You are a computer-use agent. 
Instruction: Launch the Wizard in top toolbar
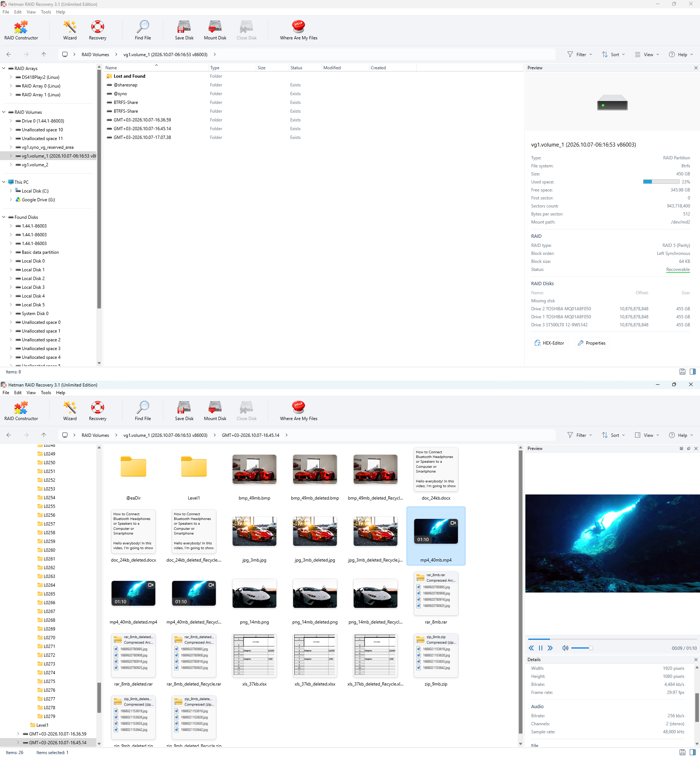[70, 30]
